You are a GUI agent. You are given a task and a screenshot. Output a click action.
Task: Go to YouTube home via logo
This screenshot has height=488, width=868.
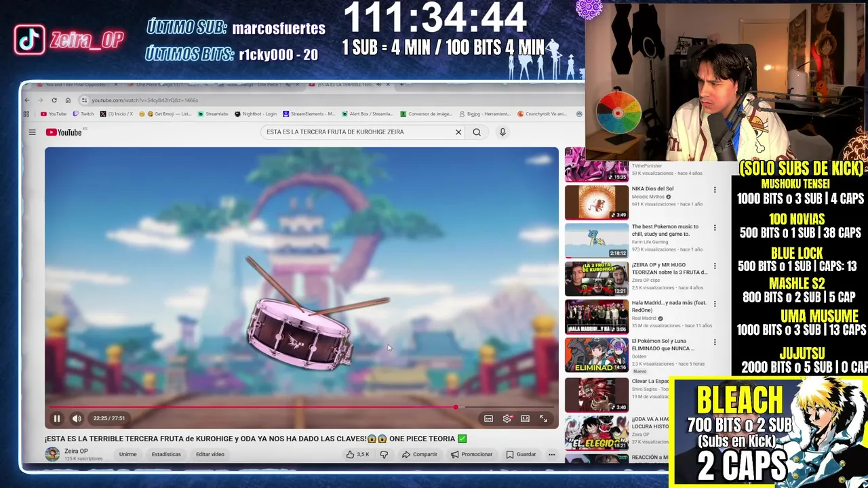coord(64,132)
